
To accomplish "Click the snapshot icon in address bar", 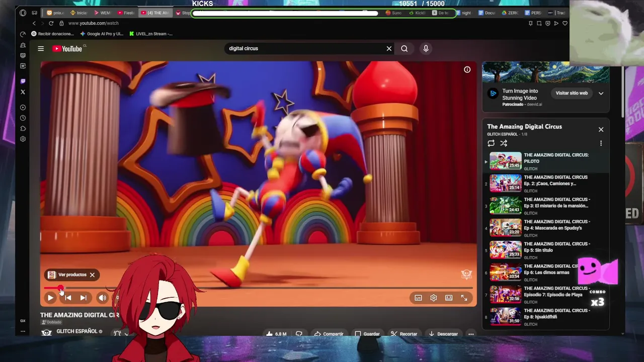I will coord(539,23).
